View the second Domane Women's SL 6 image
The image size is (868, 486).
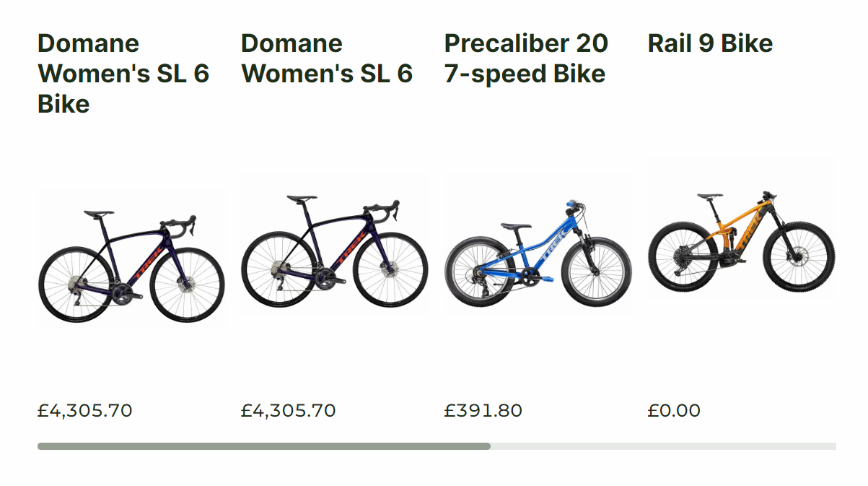point(334,243)
